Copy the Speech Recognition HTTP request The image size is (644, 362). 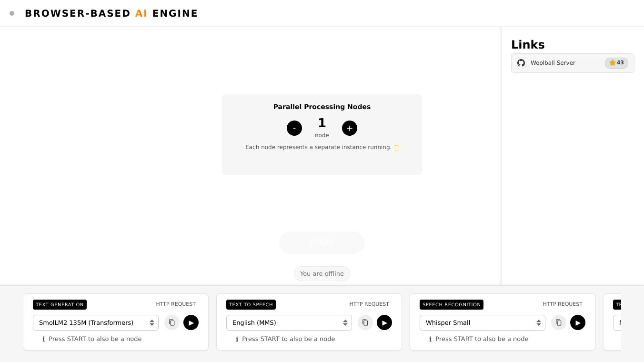[559, 322]
